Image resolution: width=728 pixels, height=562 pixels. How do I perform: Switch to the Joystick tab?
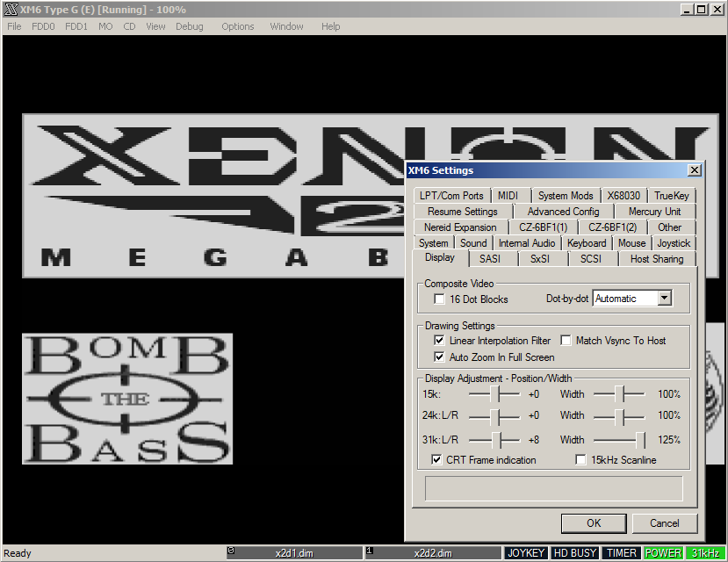click(x=674, y=243)
